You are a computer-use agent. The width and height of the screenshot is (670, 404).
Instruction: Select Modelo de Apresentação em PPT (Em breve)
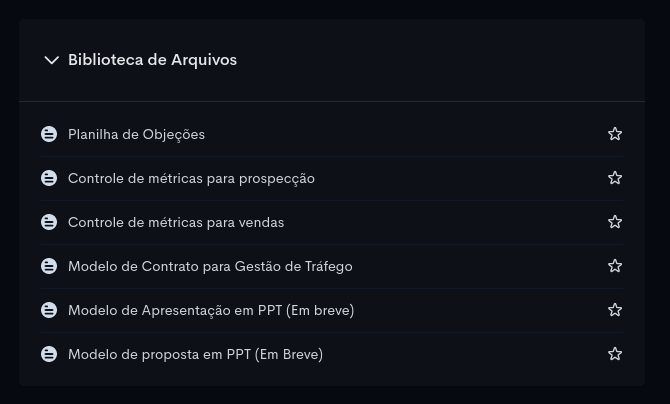tap(211, 310)
